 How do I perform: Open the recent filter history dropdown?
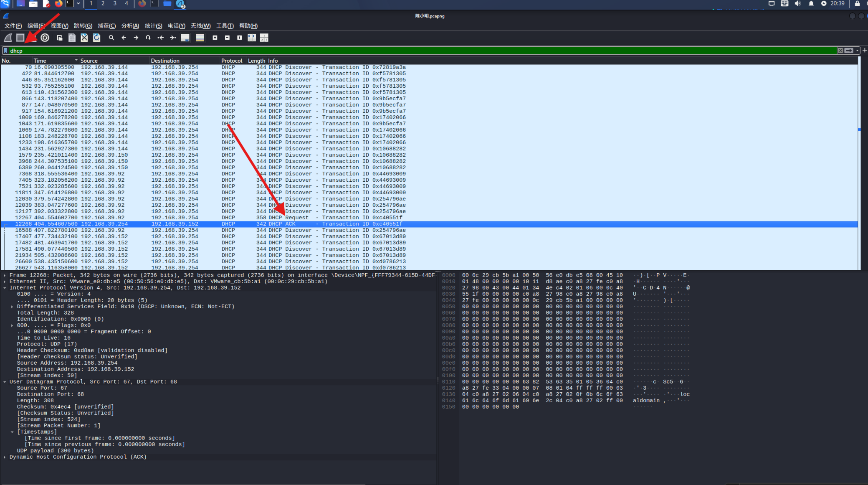point(857,51)
